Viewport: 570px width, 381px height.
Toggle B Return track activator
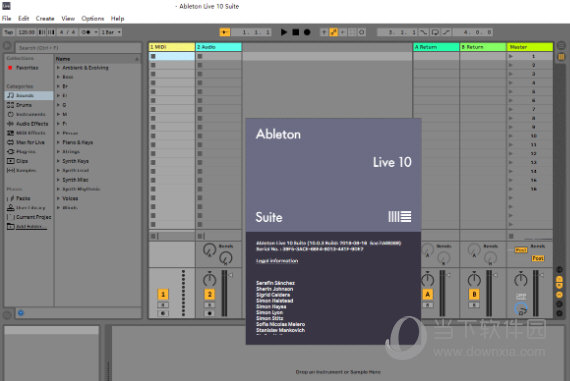[474, 294]
